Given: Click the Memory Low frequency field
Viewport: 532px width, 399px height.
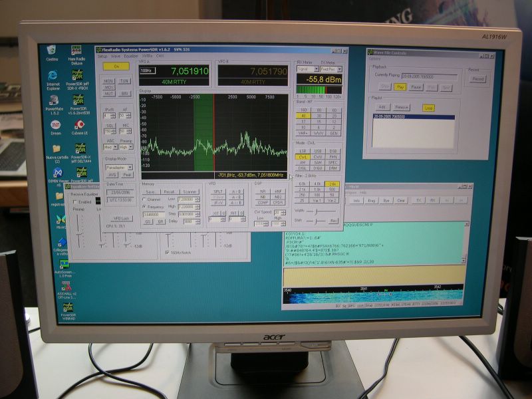Looking at the screenshot, I should click(x=189, y=199).
